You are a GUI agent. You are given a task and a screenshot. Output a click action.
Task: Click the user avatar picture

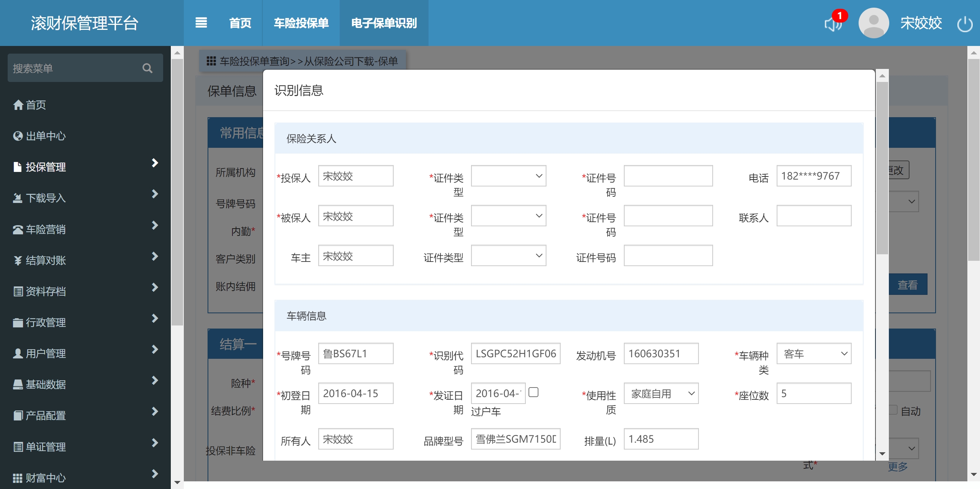pos(874,23)
